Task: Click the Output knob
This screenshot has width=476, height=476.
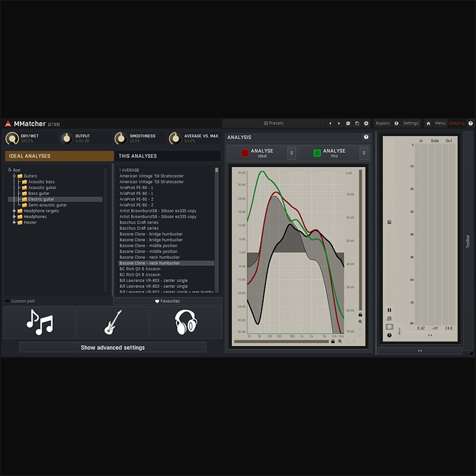Action: 67,139
